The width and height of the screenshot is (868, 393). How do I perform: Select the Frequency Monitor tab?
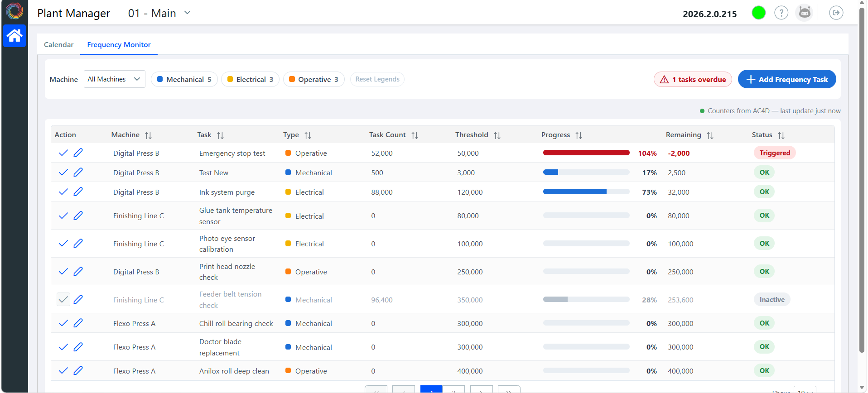119,44
